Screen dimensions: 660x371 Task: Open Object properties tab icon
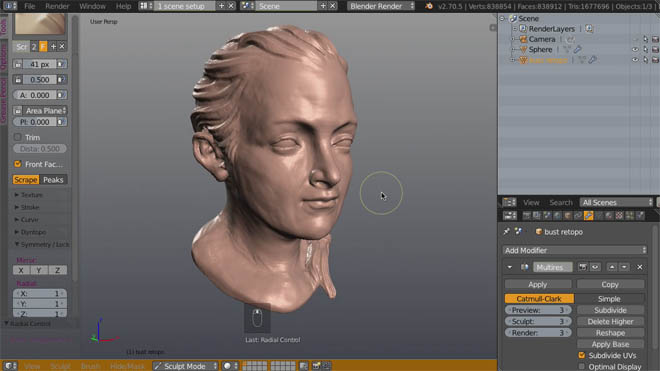pyautogui.click(x=568, y=216)
